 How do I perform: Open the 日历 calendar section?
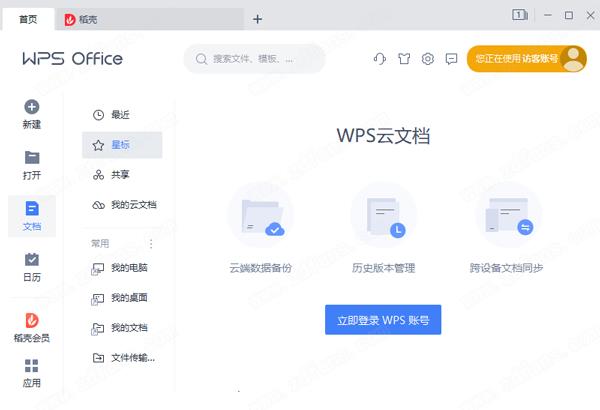click(32, 267)
